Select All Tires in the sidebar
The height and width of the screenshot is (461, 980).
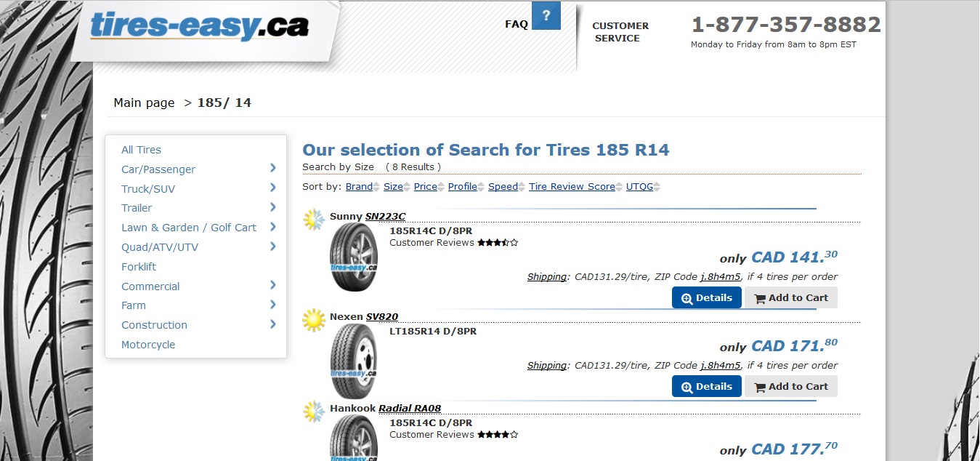[140, 149]
